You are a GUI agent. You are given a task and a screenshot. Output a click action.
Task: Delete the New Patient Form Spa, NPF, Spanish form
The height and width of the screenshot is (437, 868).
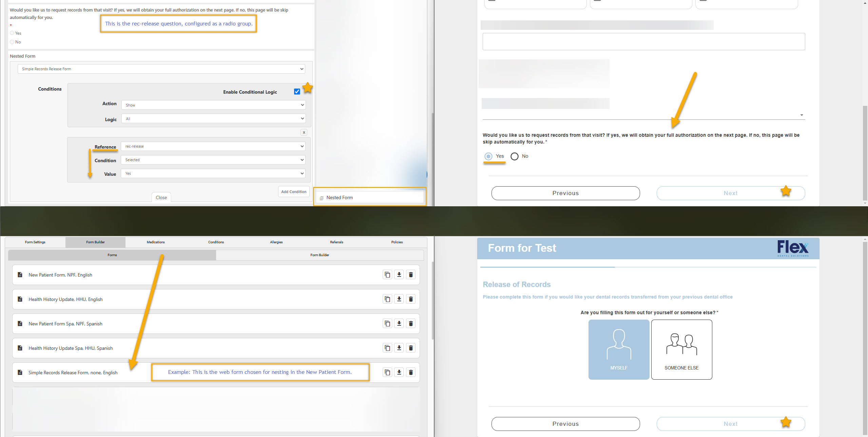(410, 324)
